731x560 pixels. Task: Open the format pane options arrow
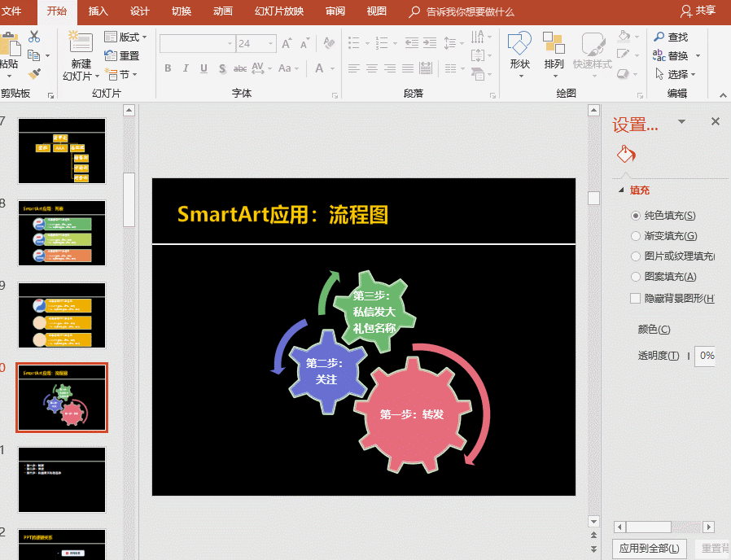[681, 122]
